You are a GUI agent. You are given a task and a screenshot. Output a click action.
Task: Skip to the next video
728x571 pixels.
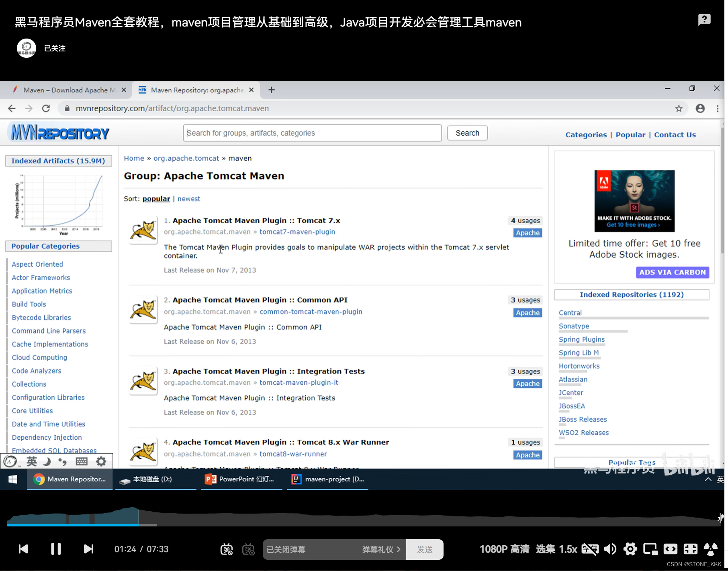(x=88, y=549)
